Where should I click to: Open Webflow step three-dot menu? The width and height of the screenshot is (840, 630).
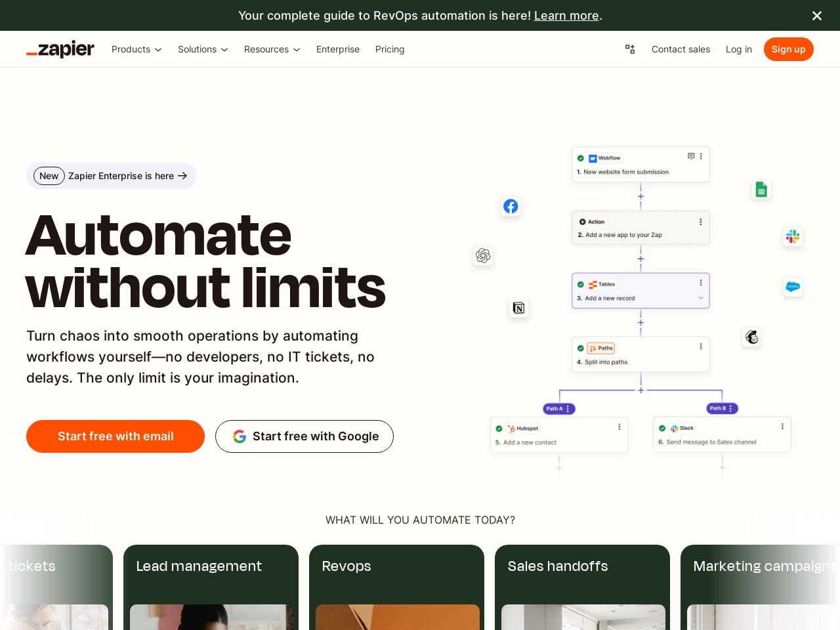click(x=701, y=156)
